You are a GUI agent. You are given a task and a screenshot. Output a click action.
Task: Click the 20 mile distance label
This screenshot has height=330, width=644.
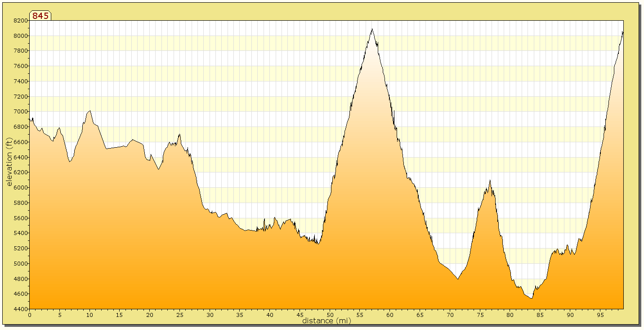[150, 315]
